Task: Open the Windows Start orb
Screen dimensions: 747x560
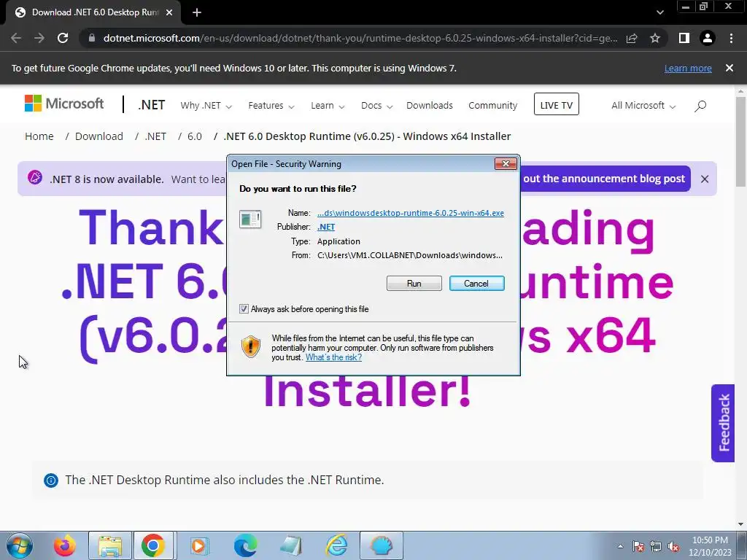Action: 20,545
